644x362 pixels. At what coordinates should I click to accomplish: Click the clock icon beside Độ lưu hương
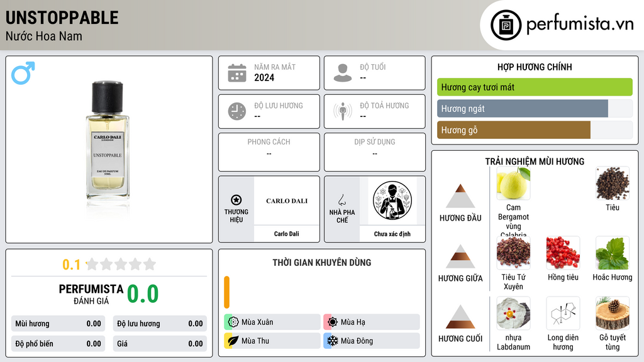[x=237, y=111]
